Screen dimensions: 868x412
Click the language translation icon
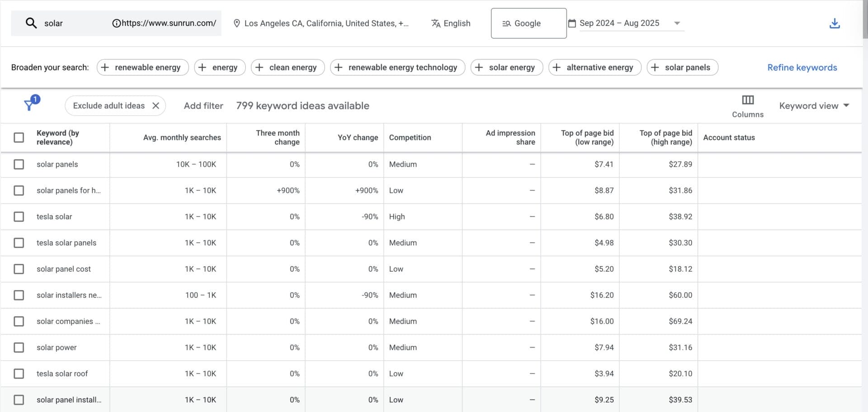pyautogui.click(x=436, y=23)
